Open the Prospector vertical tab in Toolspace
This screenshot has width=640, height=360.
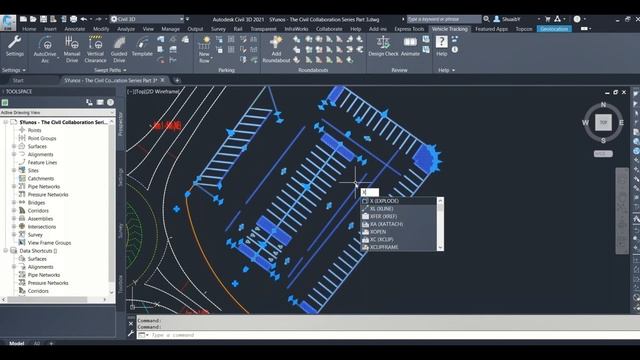coord(120,124)
